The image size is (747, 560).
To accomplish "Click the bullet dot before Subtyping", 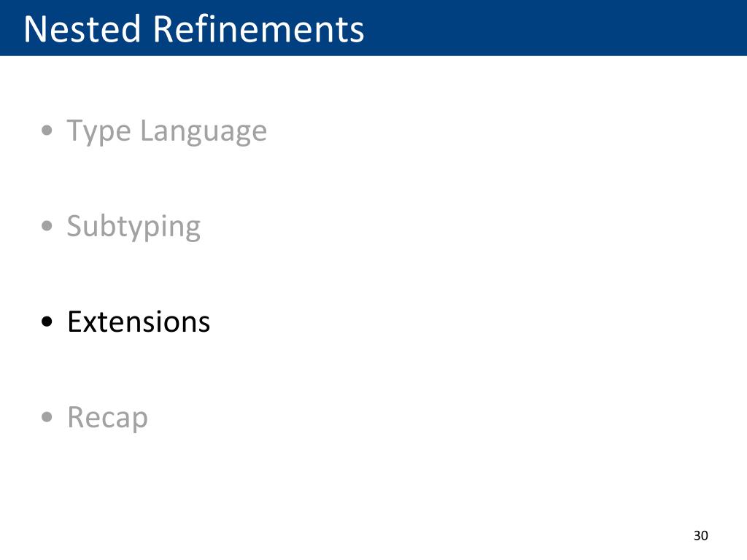I will click(x=47, y=226).
